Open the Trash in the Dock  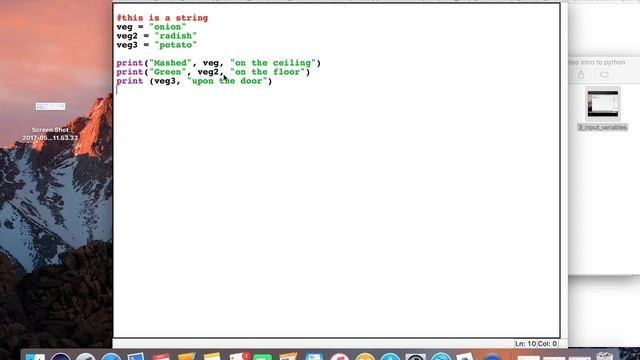click(604, 356)
